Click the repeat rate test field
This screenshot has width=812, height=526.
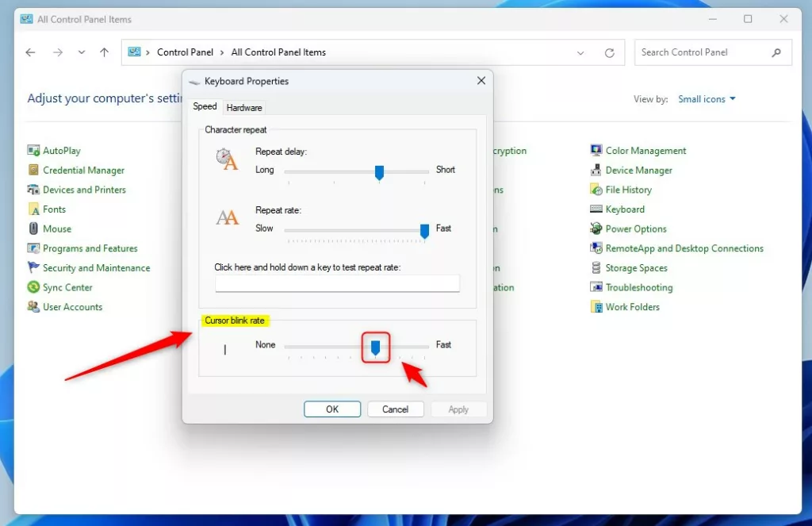(x=337, y=283)
